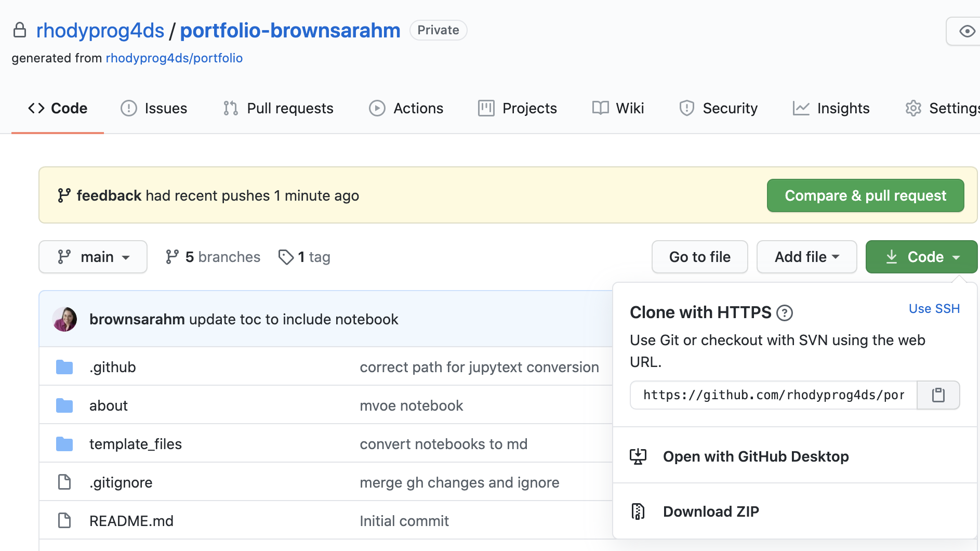Click the README.md file icon
The image size is (980, 551).
(x=64, y=520)
